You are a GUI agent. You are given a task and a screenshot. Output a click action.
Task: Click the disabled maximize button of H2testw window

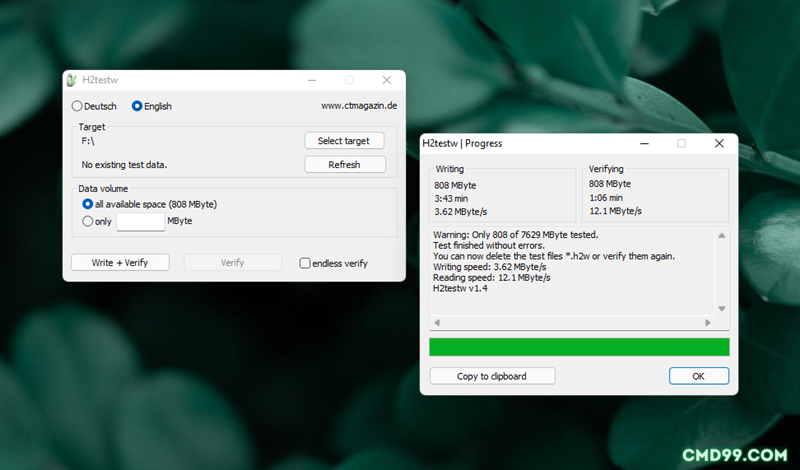tap(349, 80)
